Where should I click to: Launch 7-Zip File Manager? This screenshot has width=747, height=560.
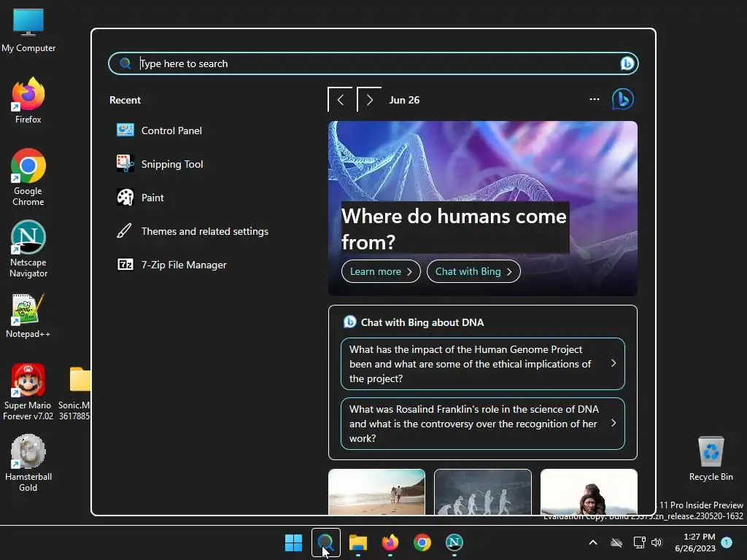[171, 264]
